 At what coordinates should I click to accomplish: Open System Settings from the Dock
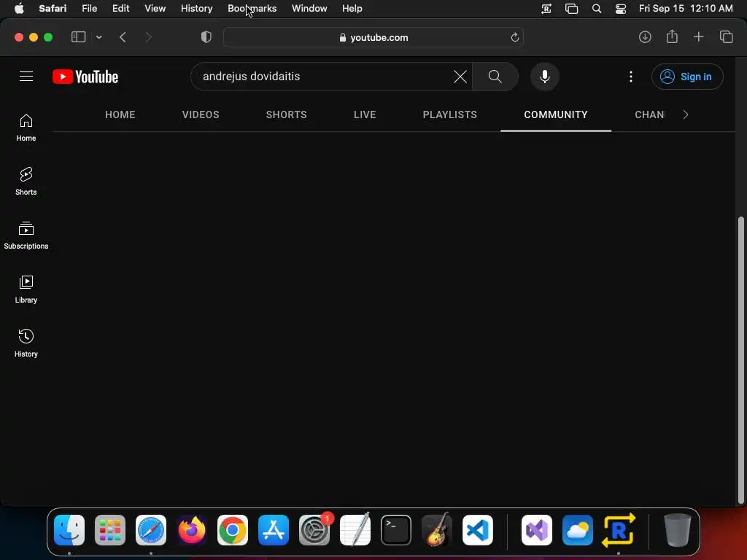pyautogui.click(x=314, y=530)
